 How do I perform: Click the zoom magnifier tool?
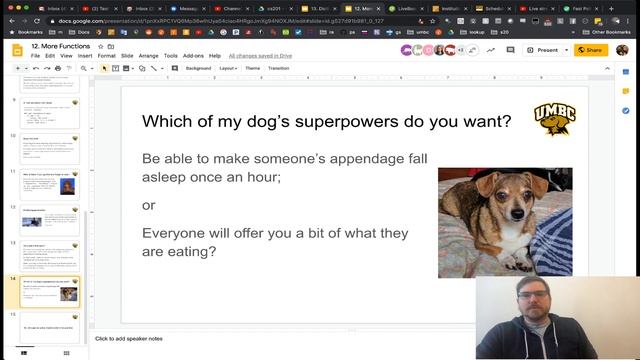(84, 68)
